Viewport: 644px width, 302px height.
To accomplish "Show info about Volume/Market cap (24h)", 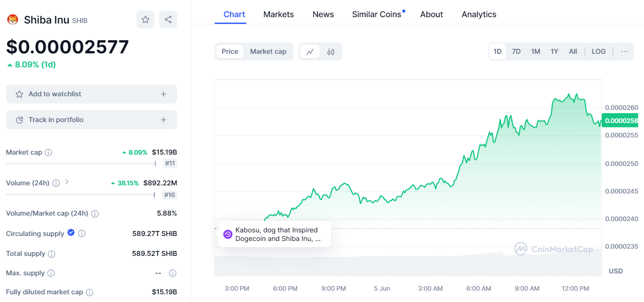I will [95, 213].
